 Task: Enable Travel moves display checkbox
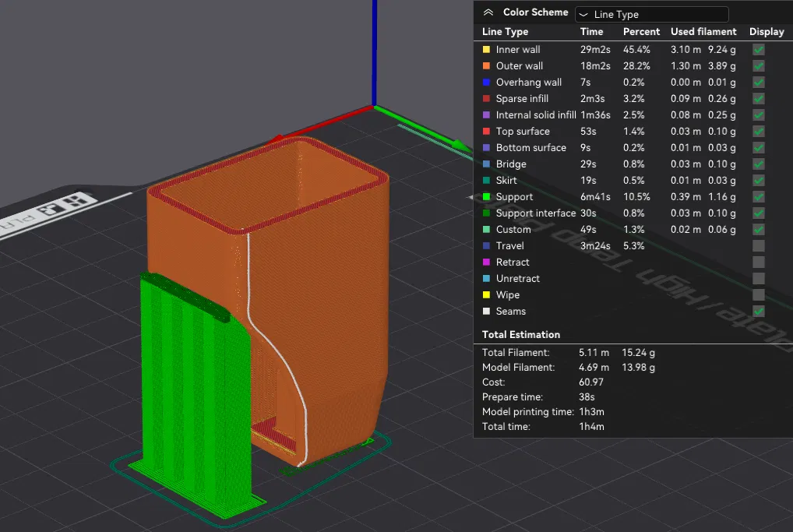click(758, 246)
